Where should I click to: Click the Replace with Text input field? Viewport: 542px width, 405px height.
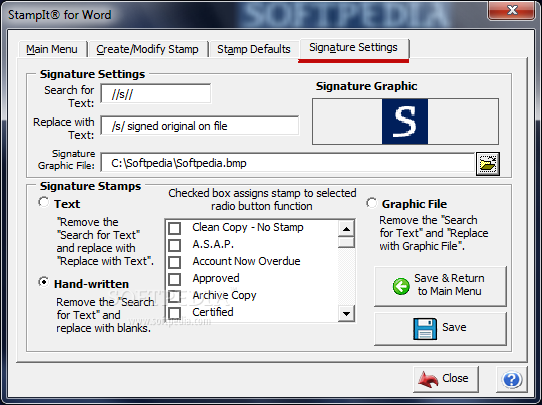tap(200, 126)
